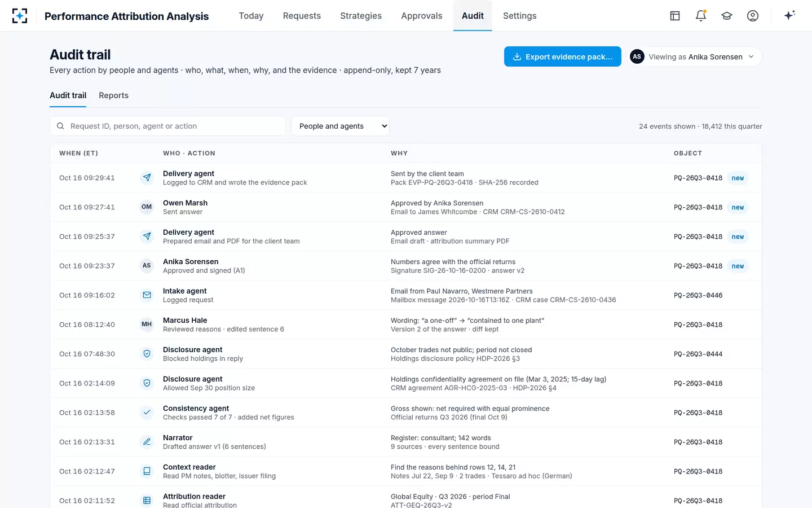Click the Request ID search field
This screenshot has width=812, height=508.
pyautogui.click(x=168, y=126)
